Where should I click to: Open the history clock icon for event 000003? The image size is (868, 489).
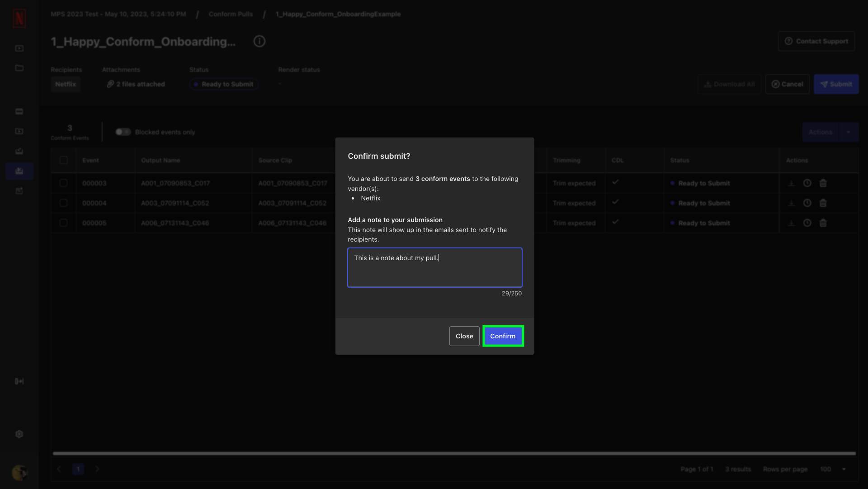pos(807,183)
